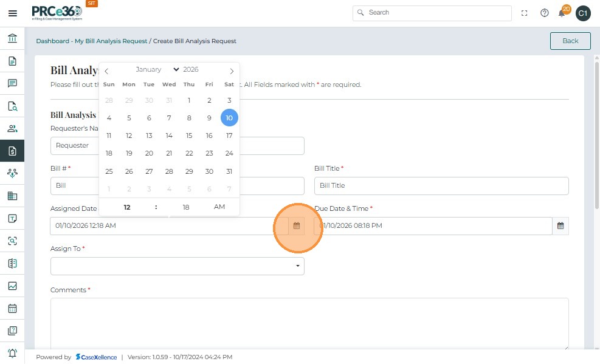This screenshot has width=600, height=364.
Task: Open the image chart sidebar icon
Action: point(12,286)
